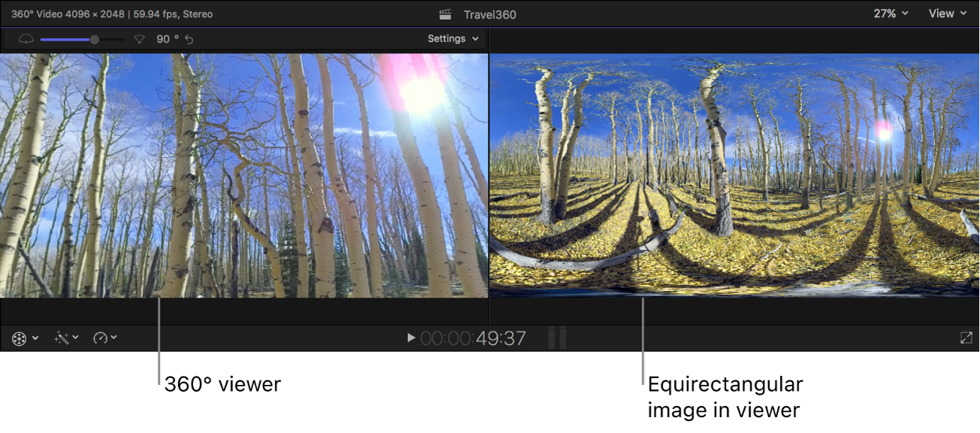Open the View dropdown
Image resolution: width=980 pixels, height=433 pixels.
pos(947,13)
